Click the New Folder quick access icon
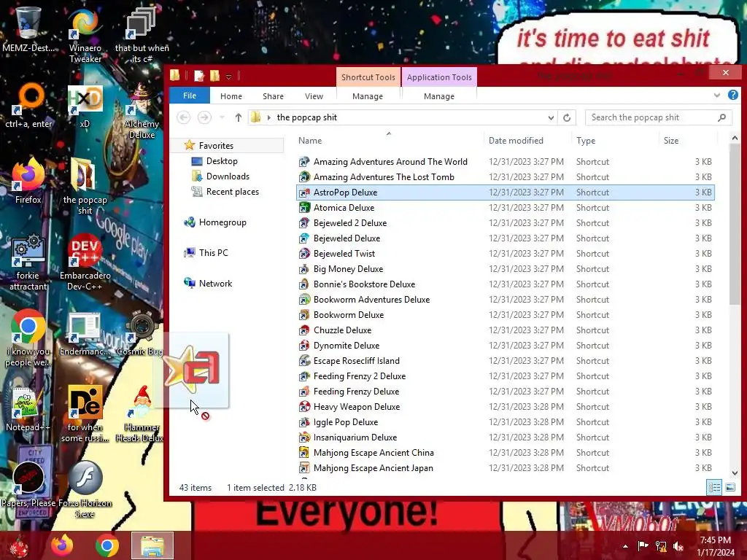 tap(215, 76)
